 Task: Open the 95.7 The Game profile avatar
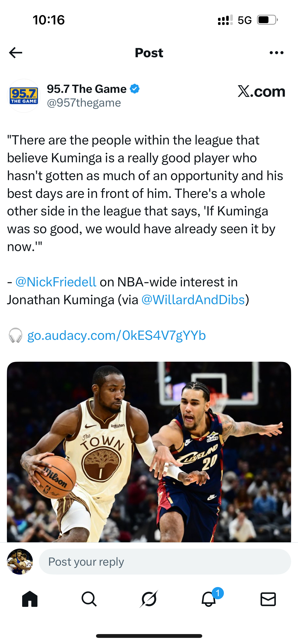(24, 96)
